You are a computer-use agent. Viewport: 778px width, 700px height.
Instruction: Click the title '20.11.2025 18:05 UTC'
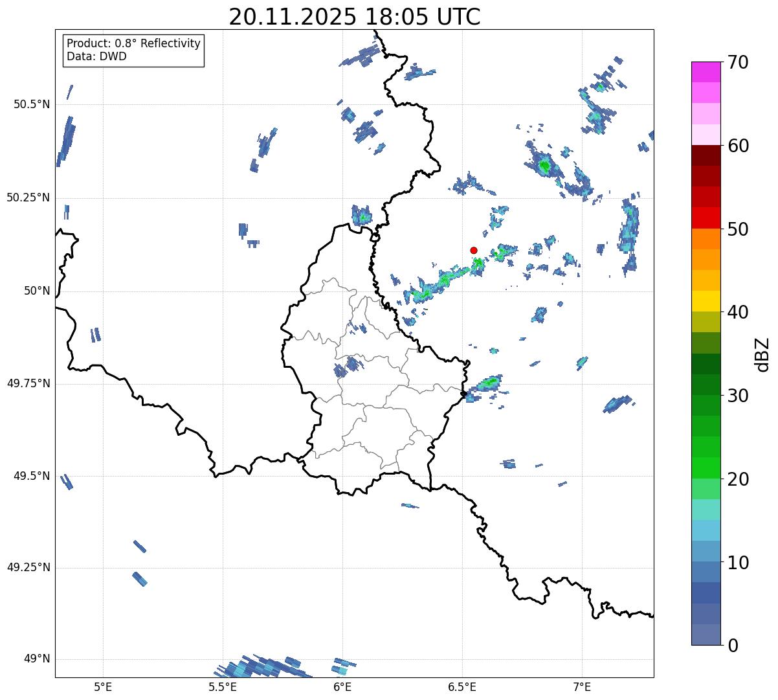355,16
